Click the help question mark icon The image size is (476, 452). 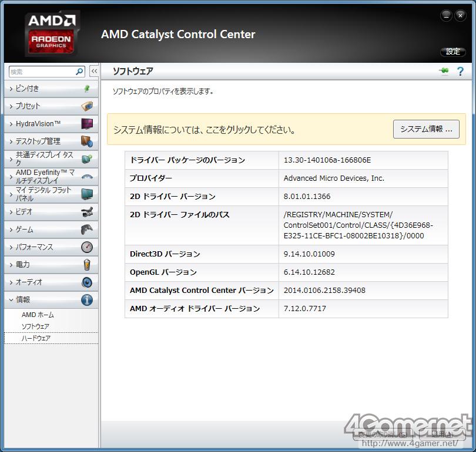click(460, 72)
